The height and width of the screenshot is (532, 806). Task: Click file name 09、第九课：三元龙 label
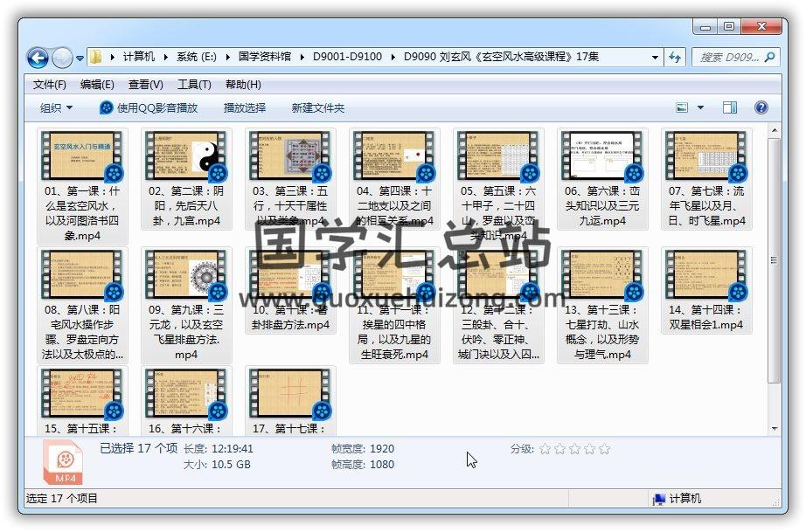click(186, 332)
